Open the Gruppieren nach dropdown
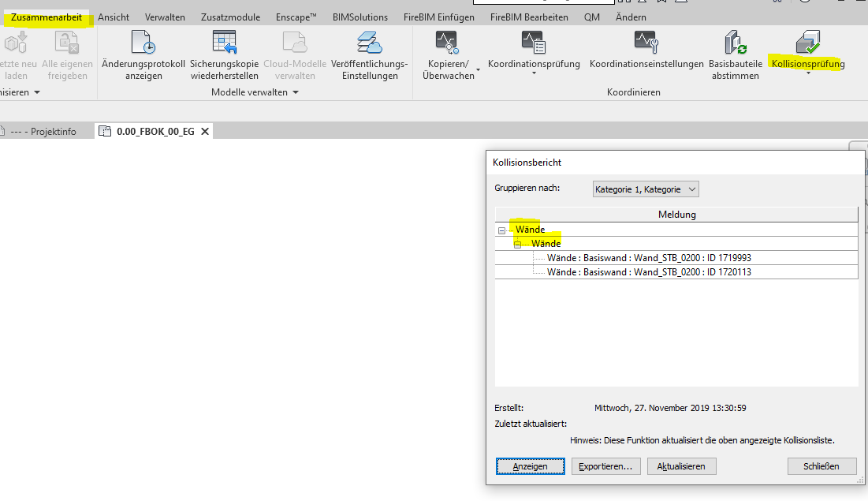Viewport: 868px width, 501px height. coord(646,189)
